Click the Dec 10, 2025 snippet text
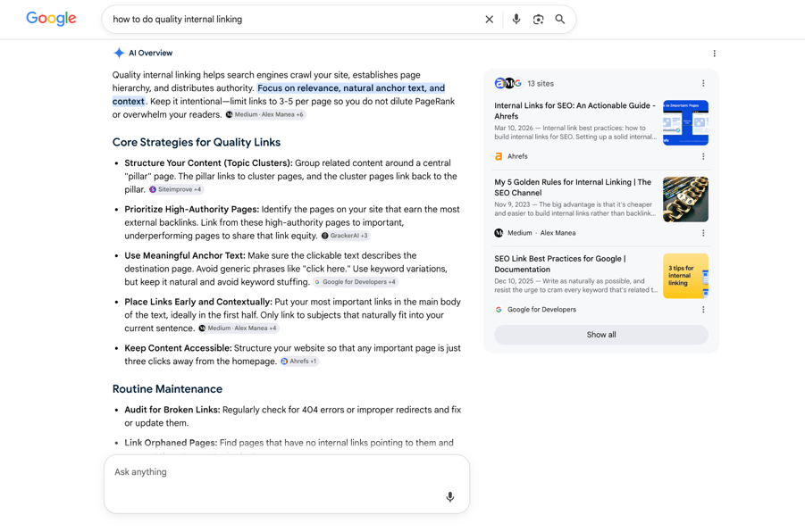 coord(575,286)
